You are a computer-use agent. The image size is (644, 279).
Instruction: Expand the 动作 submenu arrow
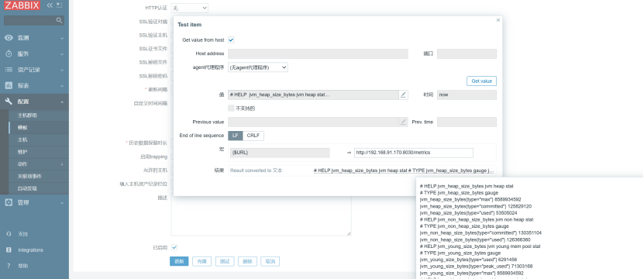tap(63, 164)
